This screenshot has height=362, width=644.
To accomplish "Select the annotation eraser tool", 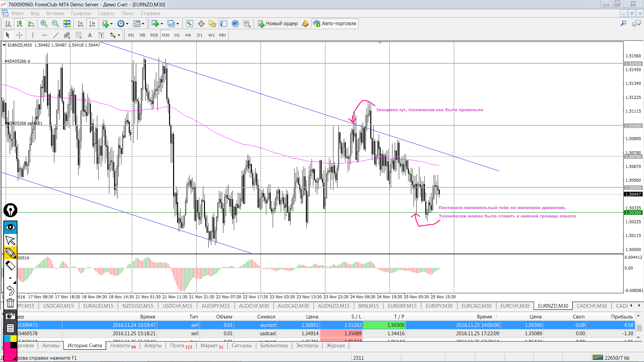I will pos(10,265).
